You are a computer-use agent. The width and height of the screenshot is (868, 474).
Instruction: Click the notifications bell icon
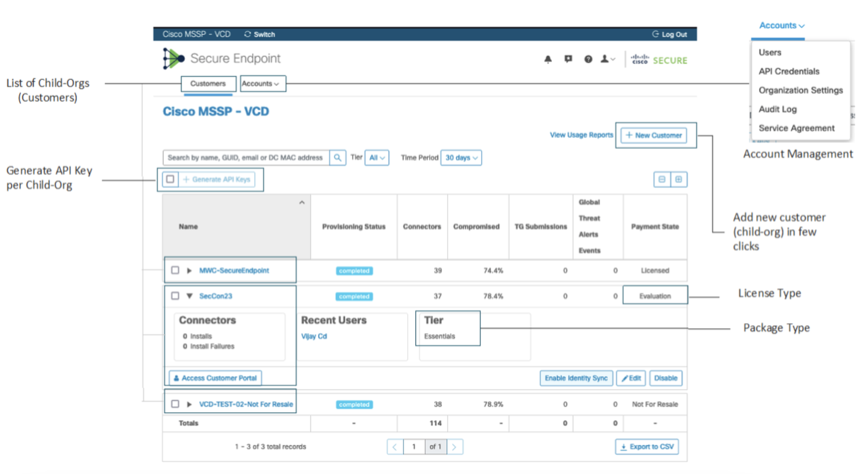(548, 59)
